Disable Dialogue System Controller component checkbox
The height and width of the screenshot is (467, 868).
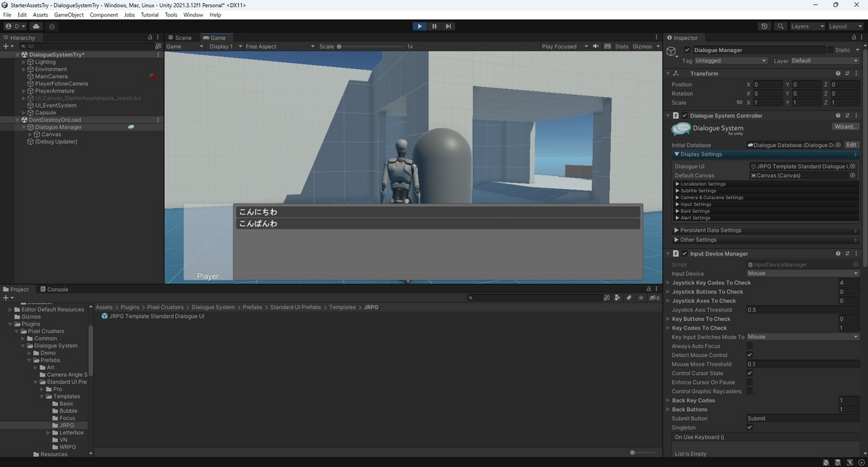(684, 115)
